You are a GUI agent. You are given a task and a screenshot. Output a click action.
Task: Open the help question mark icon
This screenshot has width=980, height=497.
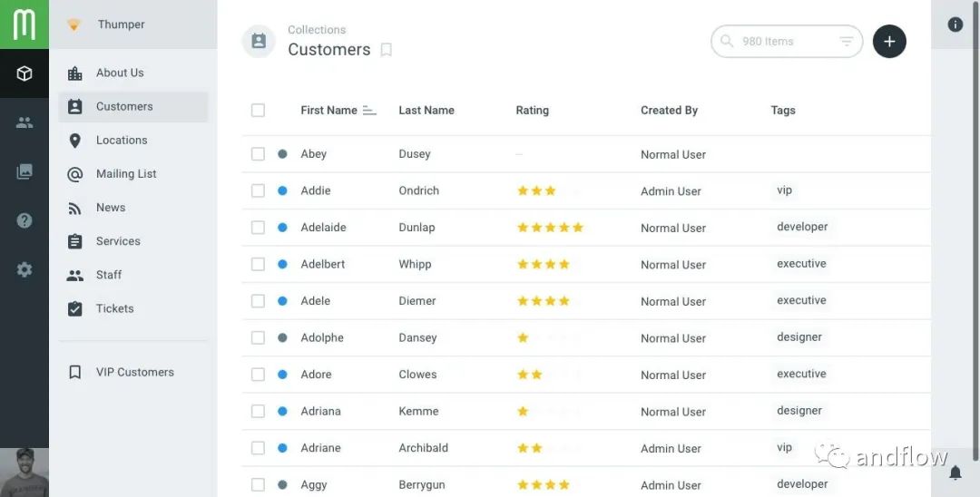[24, 220]
